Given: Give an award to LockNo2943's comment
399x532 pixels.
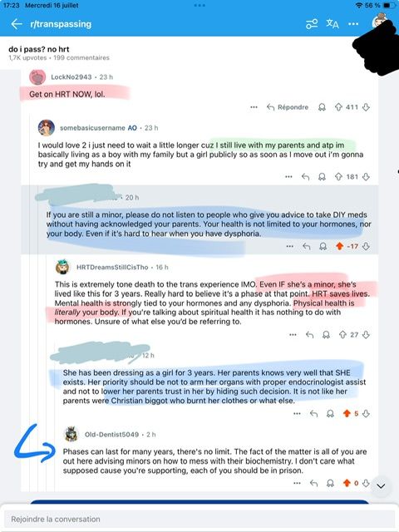Looking at the screenshot, I should (322, 107).
